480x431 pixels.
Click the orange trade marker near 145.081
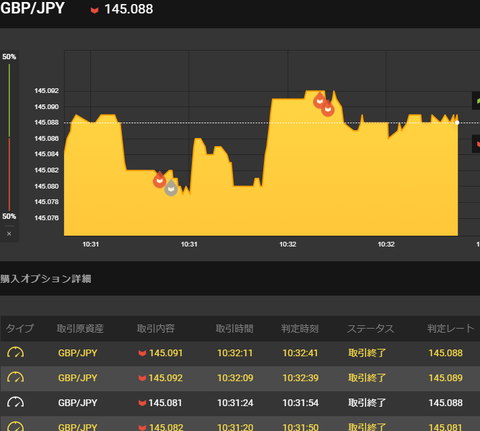pos(159,180)
